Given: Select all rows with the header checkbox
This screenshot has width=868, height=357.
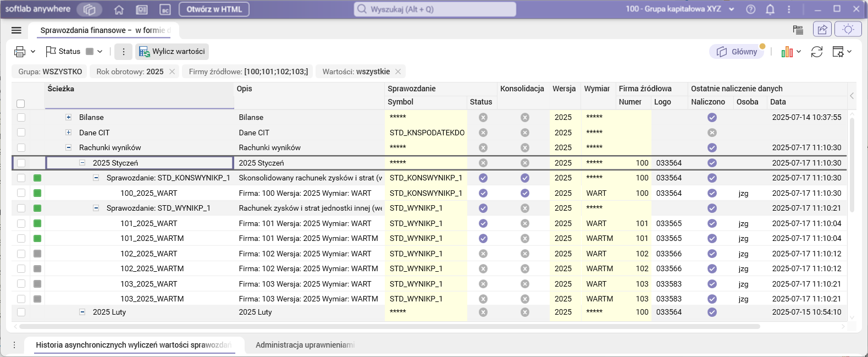Looking at the screenshot, I should click(x=21, y=103).
